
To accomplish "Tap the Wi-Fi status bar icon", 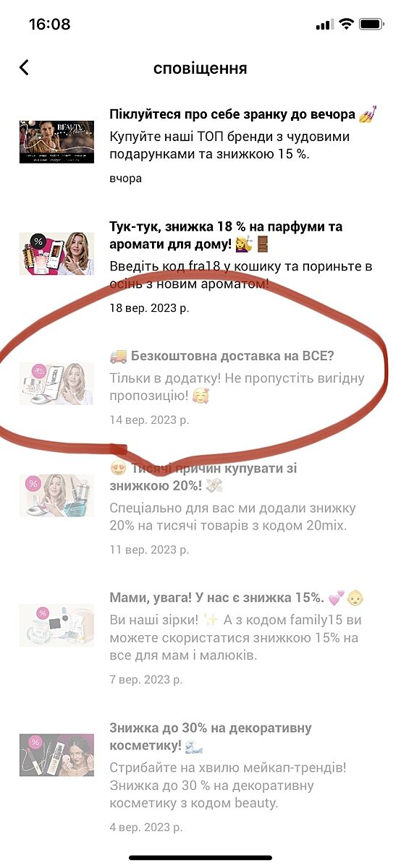I will pos(346,24).
